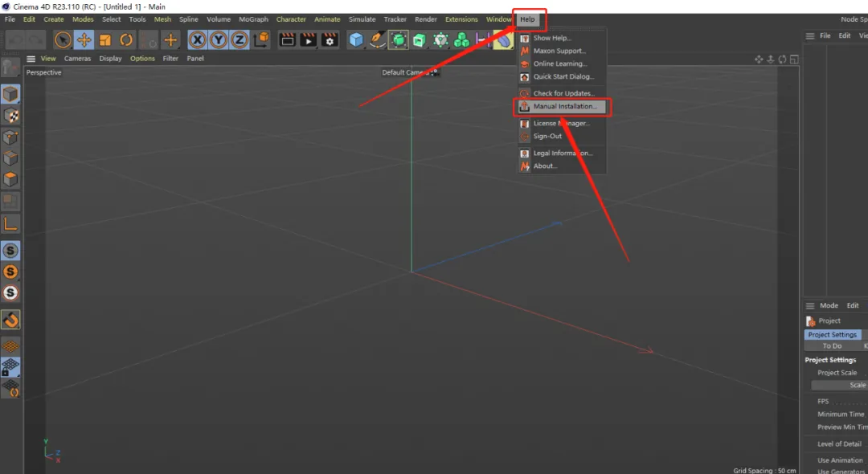The image size is (868, 474).
Task: Click the orange plus transform tool
Action: 170,40
